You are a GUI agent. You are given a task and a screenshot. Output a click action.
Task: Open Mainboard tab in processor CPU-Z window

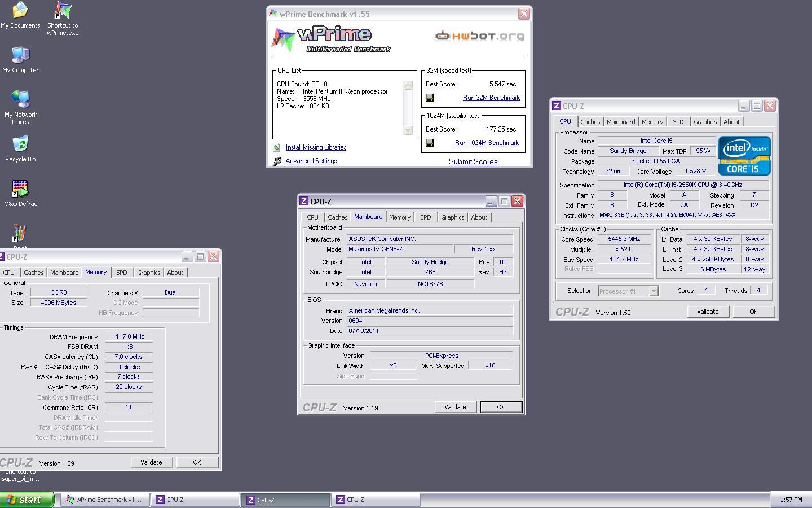621,122
